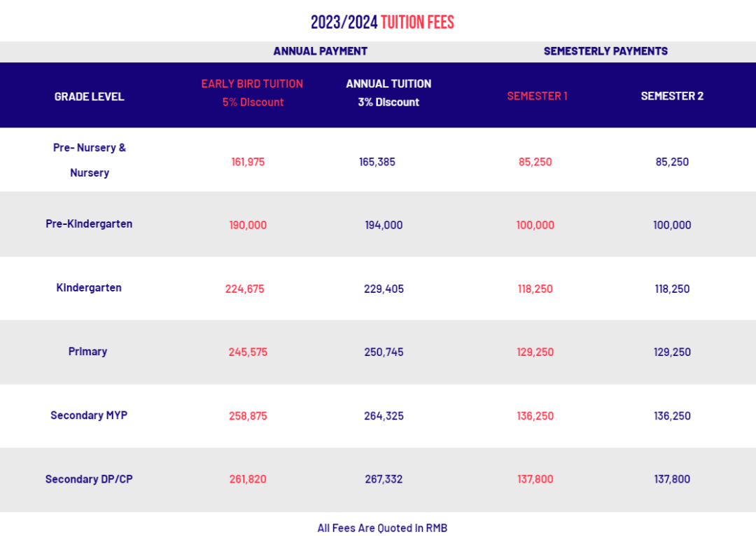Select the Semesterly Payments section header
The height and width of the screenshot is (536, 756).
[x=605, y=51]
